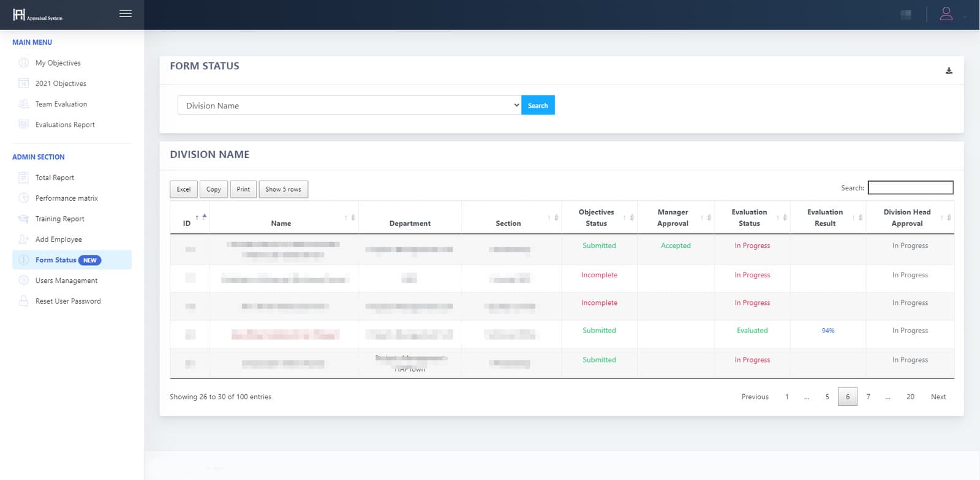
Task: Click the 94% evaluation result
Action: 828,331
